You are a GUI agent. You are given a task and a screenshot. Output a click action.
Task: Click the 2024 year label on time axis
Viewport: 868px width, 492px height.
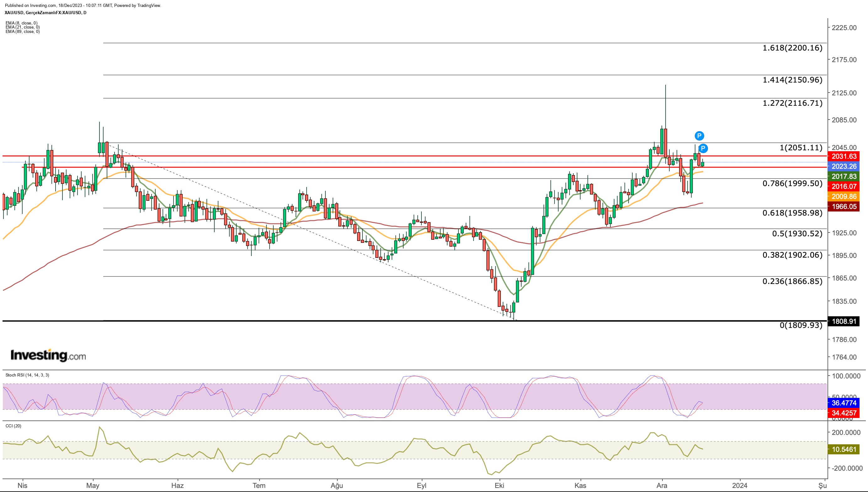click(x=740, y=486)
